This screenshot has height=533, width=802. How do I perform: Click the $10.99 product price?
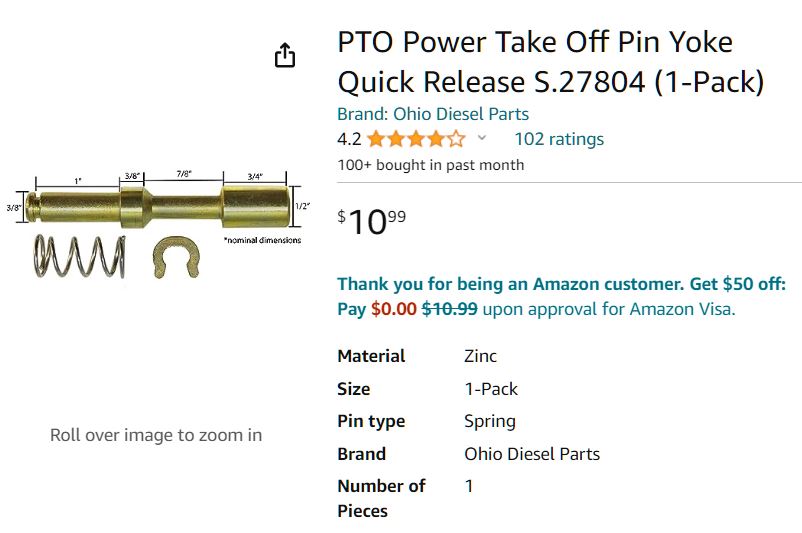pos(372,221)
